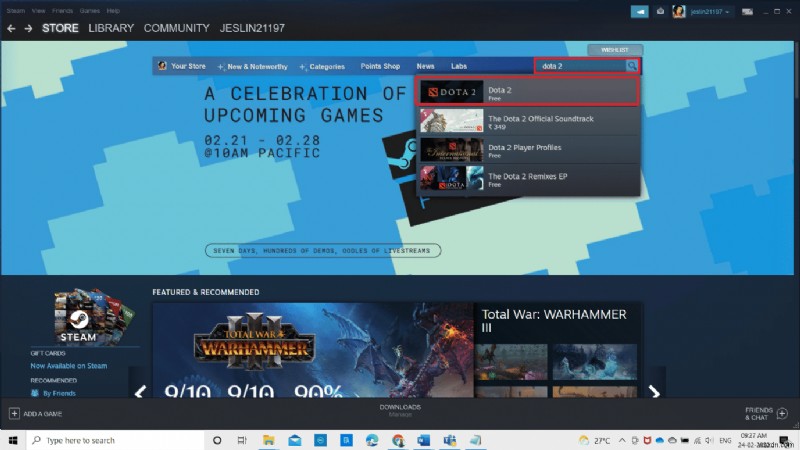Select The Dota 2 Official Soundtrack result
This screenshot has height=450, width=800.
pyautogui.click(x=529, y=121)
